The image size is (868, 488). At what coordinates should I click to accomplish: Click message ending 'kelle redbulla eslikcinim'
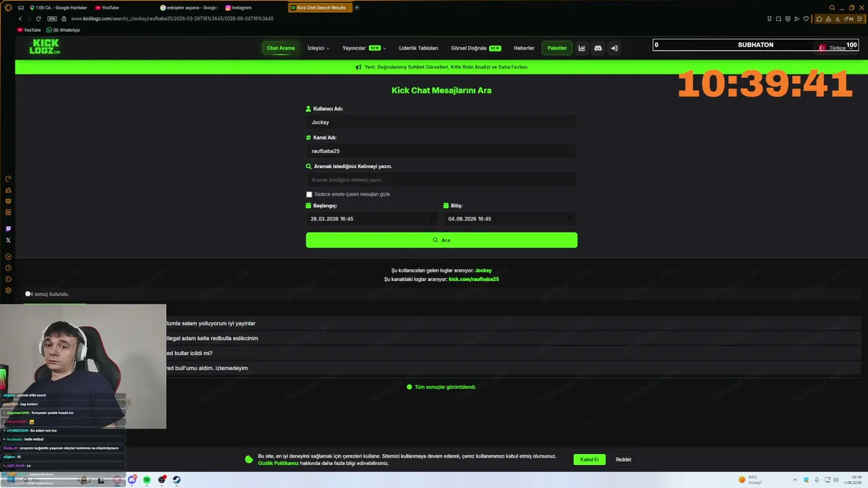[x=212, y=338]
